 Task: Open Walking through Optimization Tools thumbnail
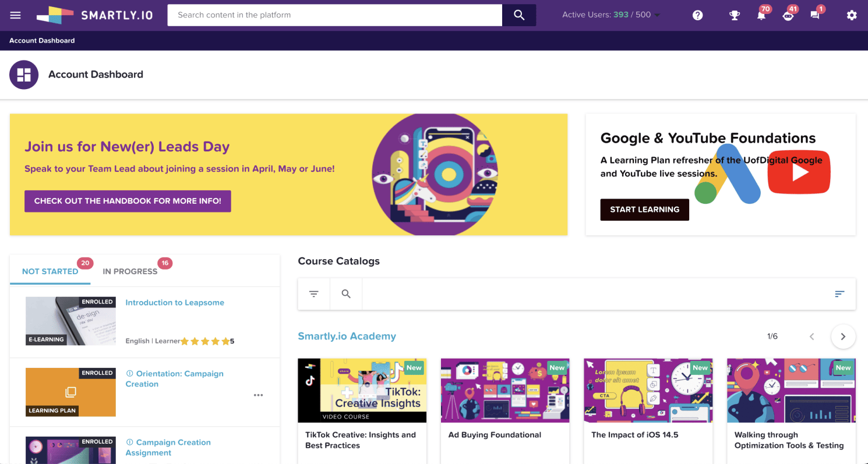point(791,390)
